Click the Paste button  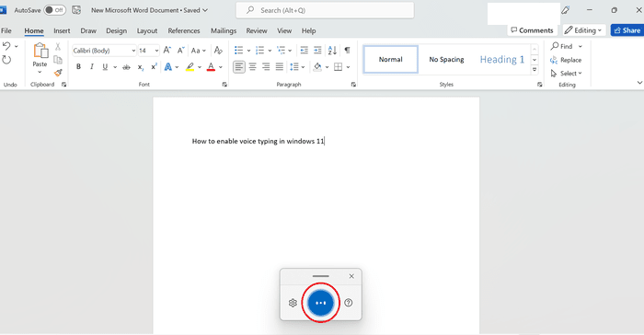(40, 54)
